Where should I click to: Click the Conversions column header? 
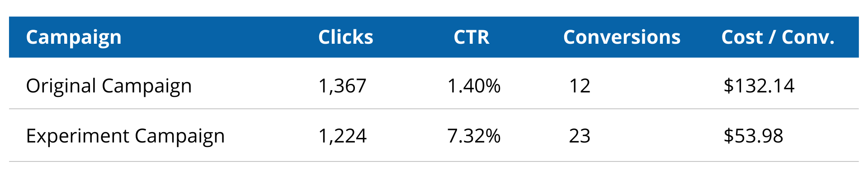[622, 37]
